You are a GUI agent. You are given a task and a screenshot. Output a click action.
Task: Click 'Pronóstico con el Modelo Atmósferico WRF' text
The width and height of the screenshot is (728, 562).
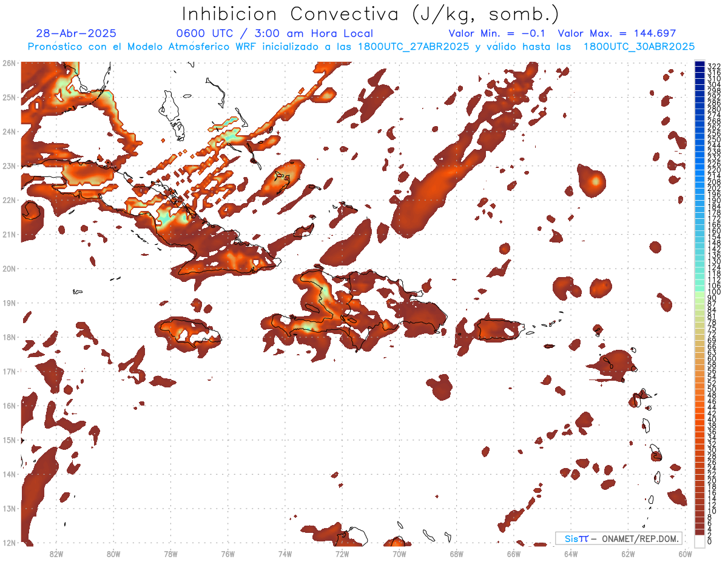tap(141, 47)
